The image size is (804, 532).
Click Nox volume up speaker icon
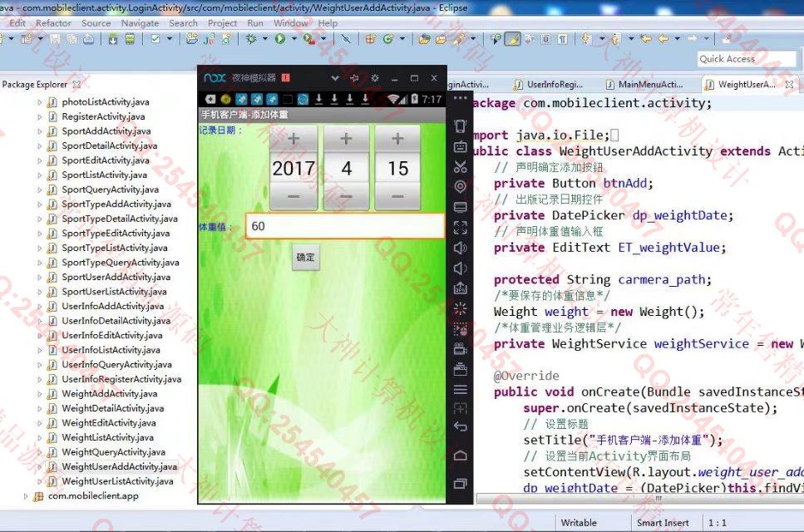[x=460, y=248]
